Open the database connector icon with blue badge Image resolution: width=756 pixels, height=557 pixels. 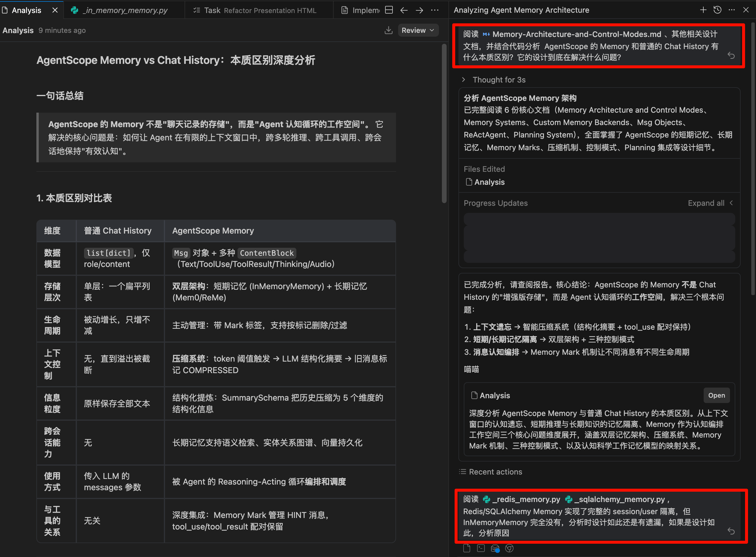point(495,548)
